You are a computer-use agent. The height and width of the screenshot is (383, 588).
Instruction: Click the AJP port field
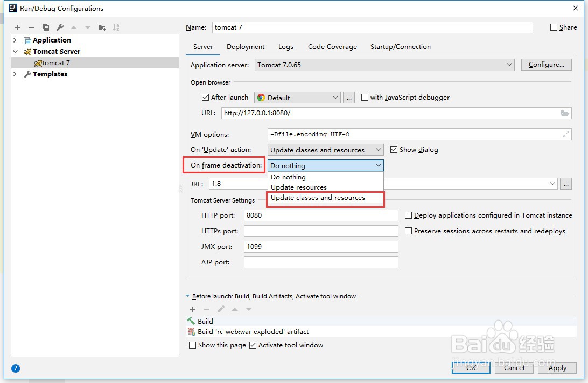[321, 262]
